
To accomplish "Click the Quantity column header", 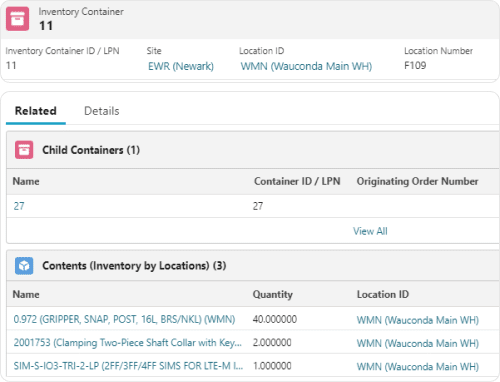I will click(273, 294).
